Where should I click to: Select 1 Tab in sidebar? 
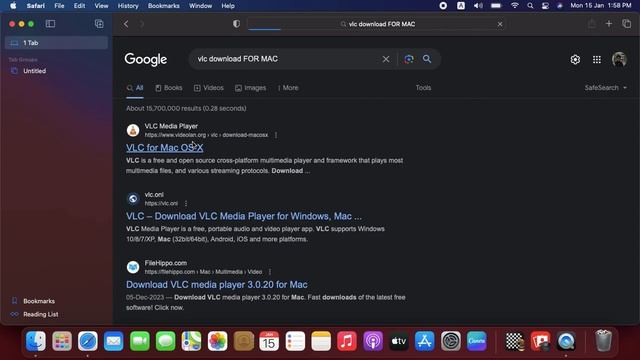(56, 43)
